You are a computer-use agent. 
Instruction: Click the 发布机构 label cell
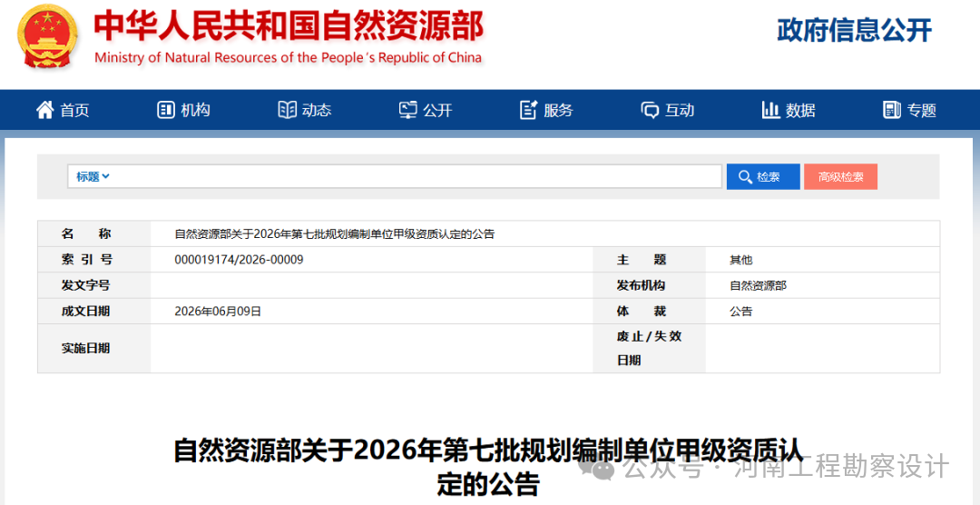[650, 285]
